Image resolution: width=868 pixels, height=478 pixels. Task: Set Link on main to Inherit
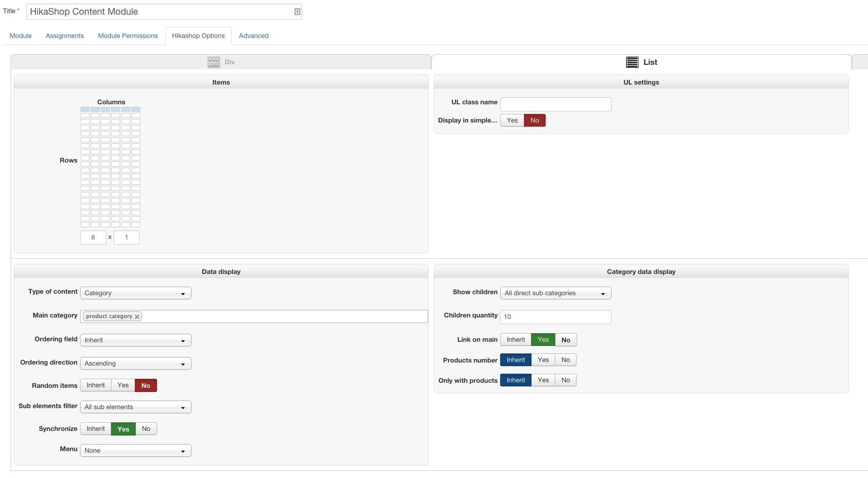[515, 340]
